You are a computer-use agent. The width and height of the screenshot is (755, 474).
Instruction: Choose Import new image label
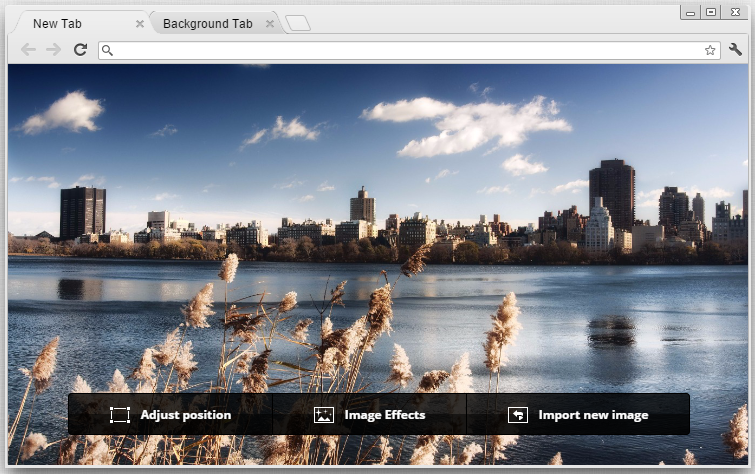593,415
